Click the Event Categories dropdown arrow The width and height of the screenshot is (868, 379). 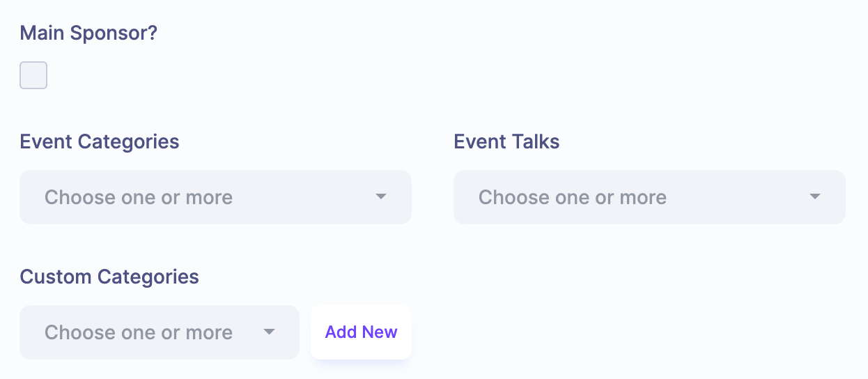381,197
